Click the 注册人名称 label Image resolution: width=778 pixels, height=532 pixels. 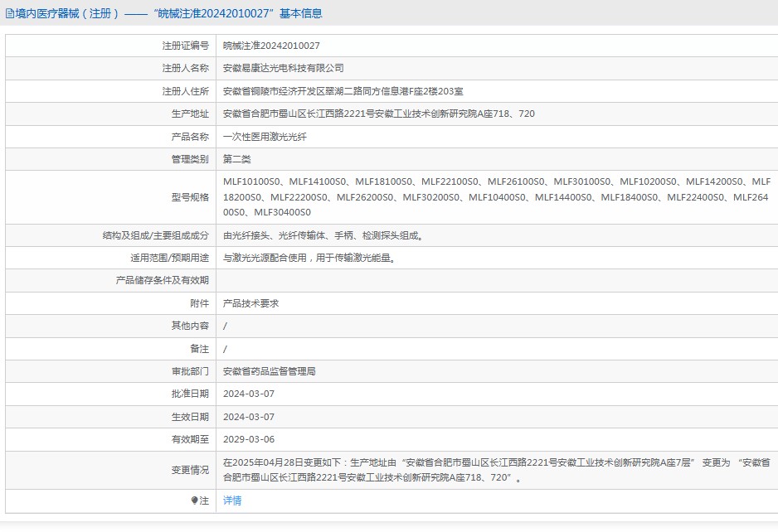(x=186, y=69)
